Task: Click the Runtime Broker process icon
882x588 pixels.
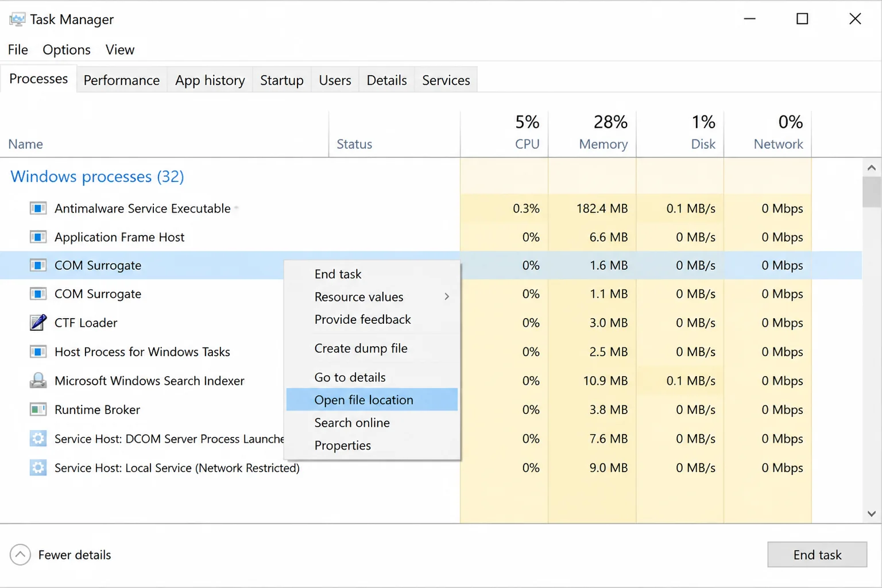Action: point(38,409)
